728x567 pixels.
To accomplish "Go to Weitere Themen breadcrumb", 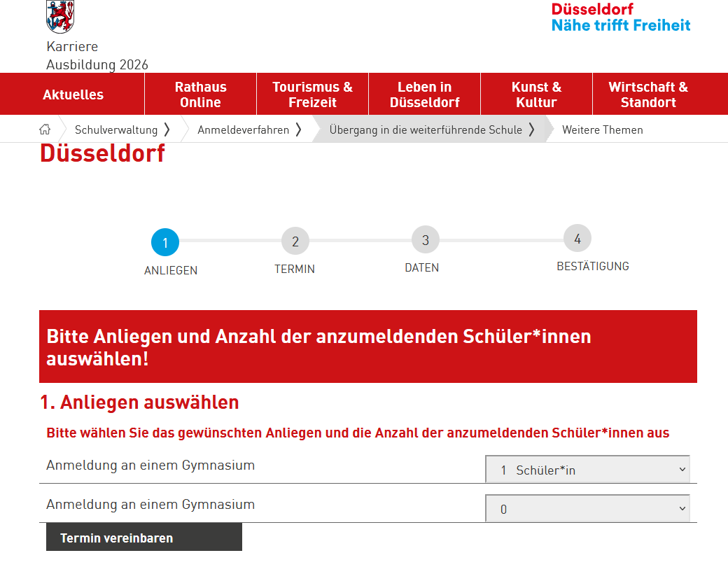I will pyautogui.click(x=602, y=129).
